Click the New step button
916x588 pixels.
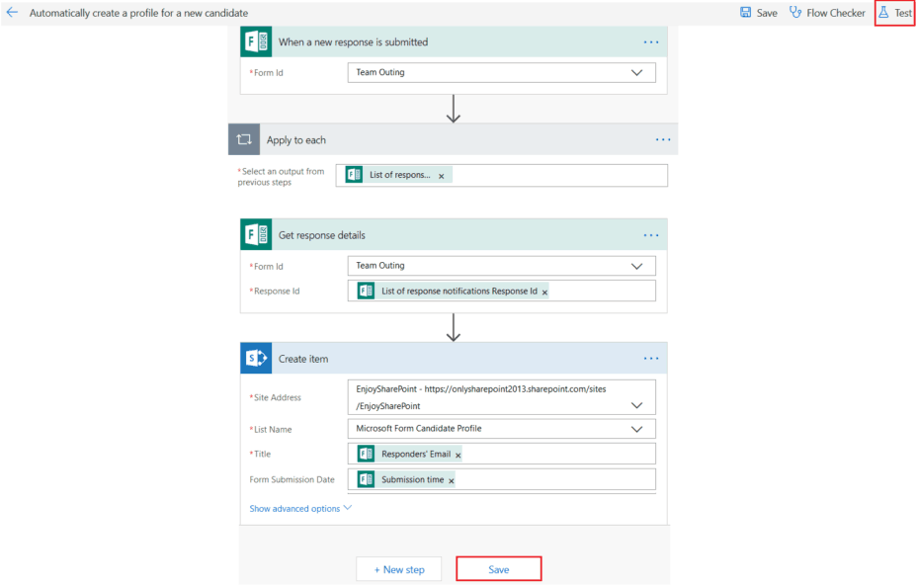[x=398, y=569]
